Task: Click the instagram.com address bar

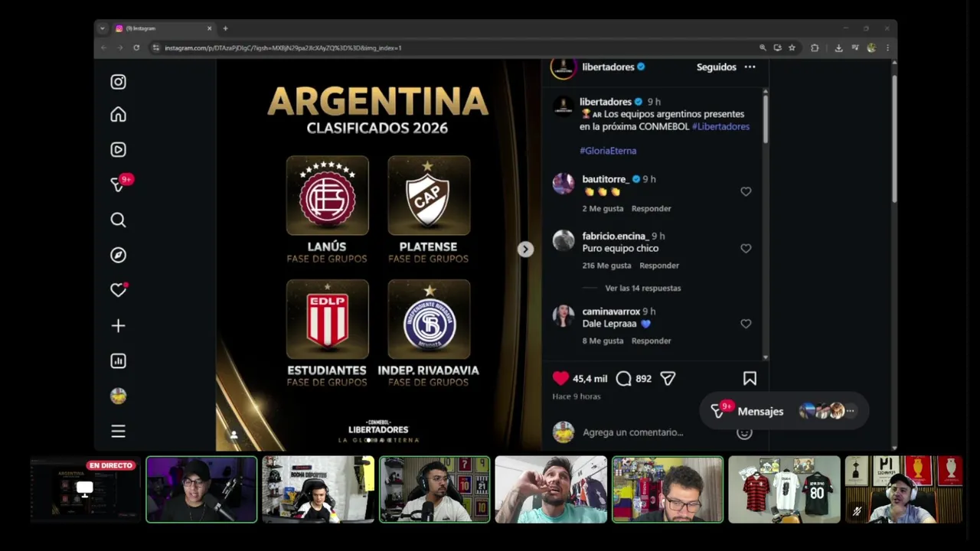Action: pos(452,47)
